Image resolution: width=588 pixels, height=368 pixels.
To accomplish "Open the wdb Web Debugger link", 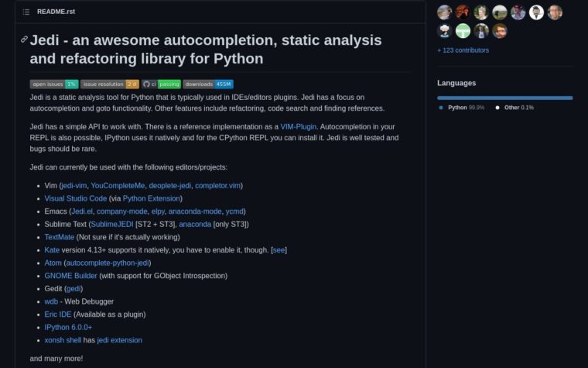I will click(x=51, y=301).
